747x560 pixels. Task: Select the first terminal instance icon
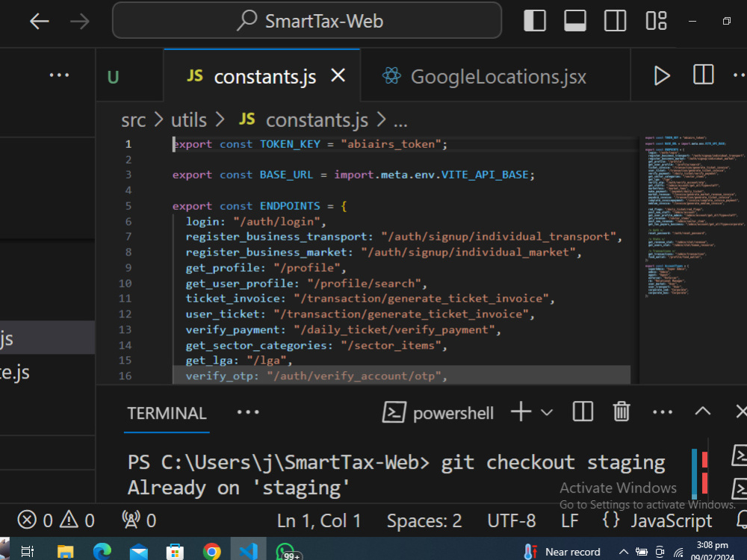coord(739,455)
